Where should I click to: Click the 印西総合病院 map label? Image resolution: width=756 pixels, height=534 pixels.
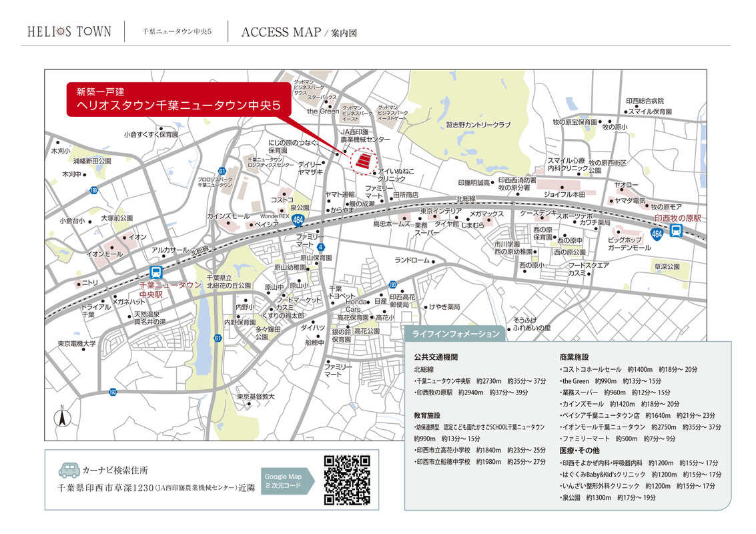click(x=645, y=101)
